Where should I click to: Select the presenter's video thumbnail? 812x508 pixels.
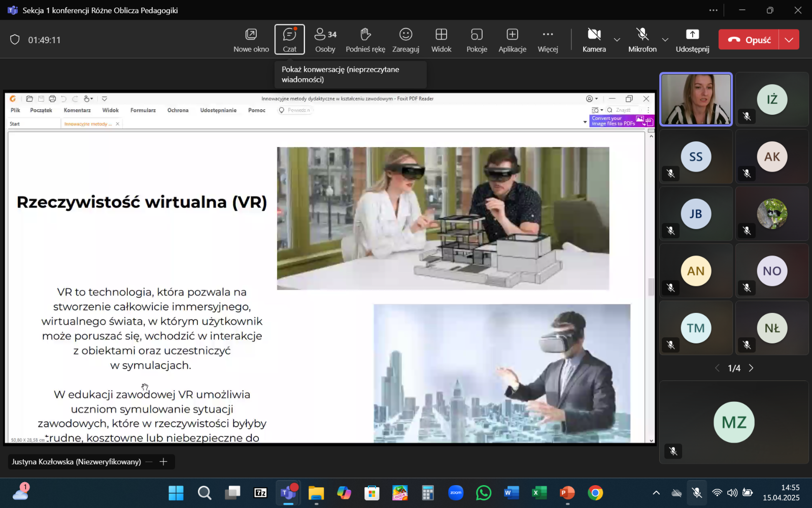pyautogui.click(x=696, y=99)
